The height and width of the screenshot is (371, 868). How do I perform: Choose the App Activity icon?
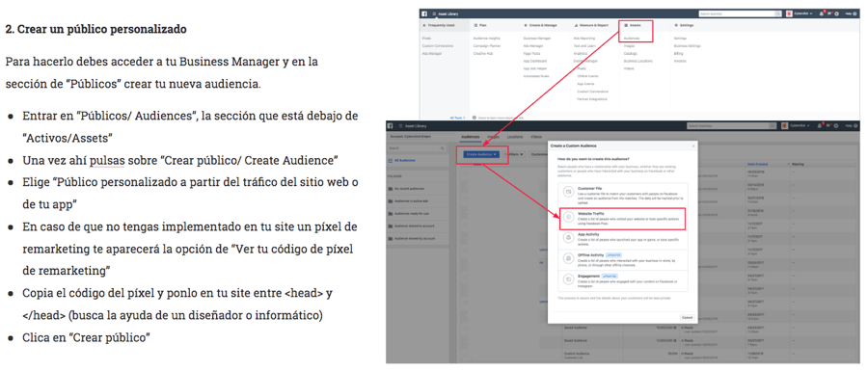pos(567,238)
